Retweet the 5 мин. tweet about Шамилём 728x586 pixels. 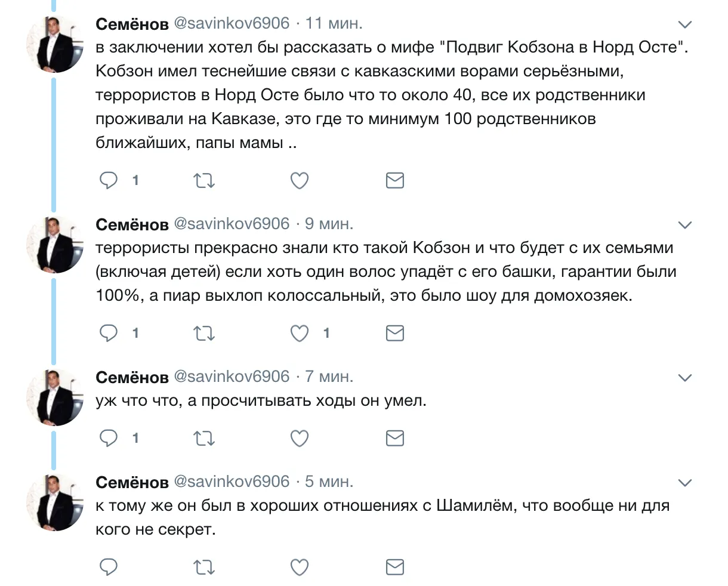click(x=204, y=567)
